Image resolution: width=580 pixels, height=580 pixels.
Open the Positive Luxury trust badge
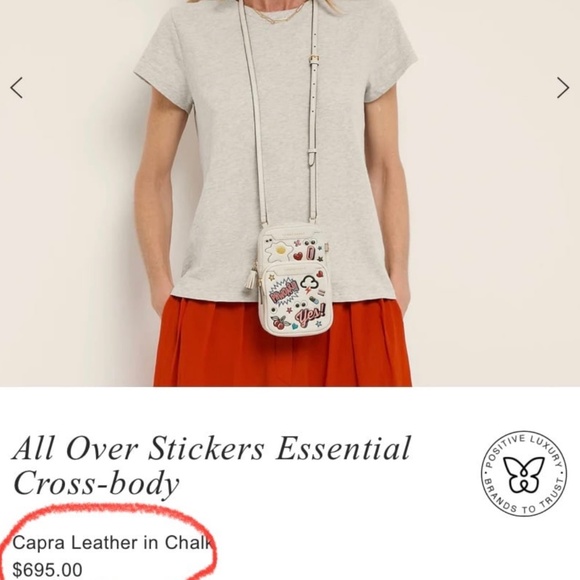coord(523,474)
